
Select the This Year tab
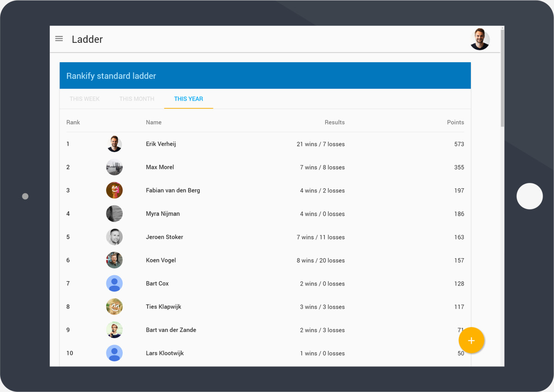pos(188,99)
